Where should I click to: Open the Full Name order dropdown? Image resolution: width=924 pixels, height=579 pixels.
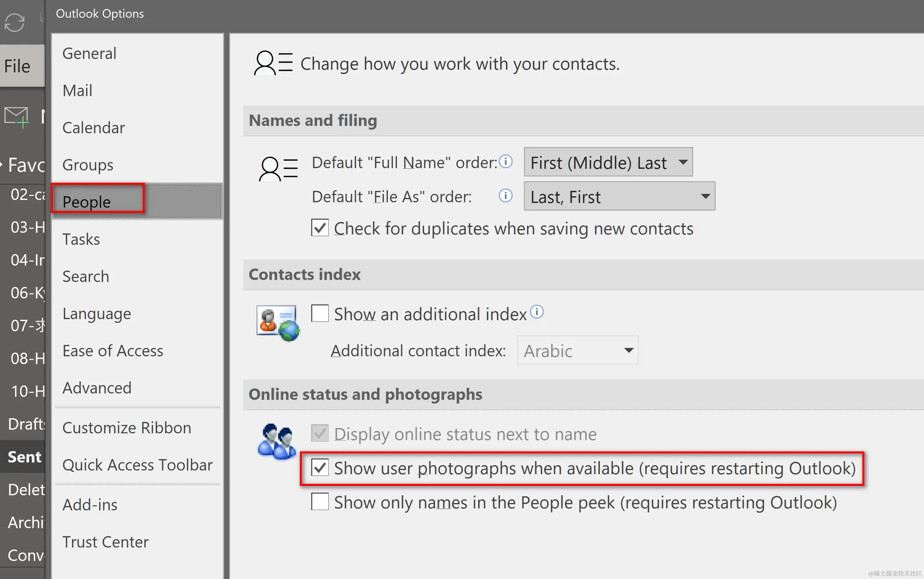click(x=608, y=162)
